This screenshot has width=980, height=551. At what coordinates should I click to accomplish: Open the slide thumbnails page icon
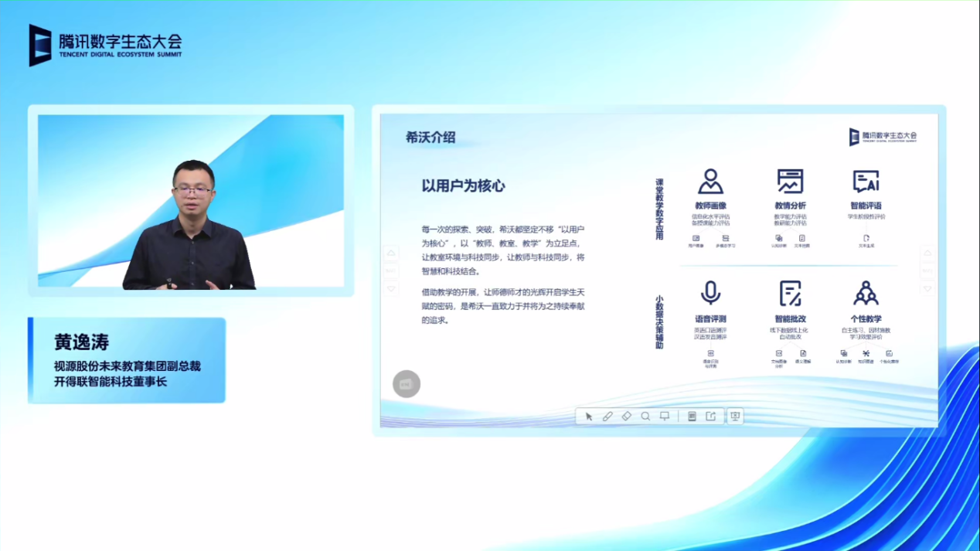coord(692,417)
